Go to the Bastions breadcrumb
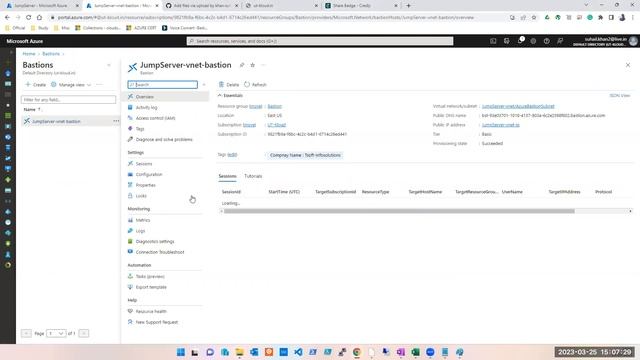This screenshot has height=360, width=640. click(51, 53)
